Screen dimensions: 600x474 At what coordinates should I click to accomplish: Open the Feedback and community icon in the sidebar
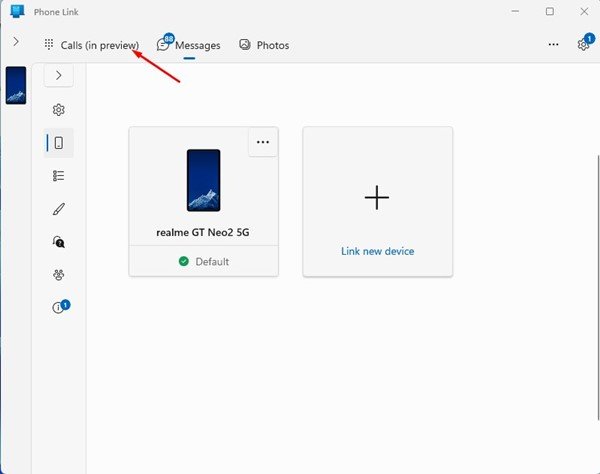[x=59, y=275]
